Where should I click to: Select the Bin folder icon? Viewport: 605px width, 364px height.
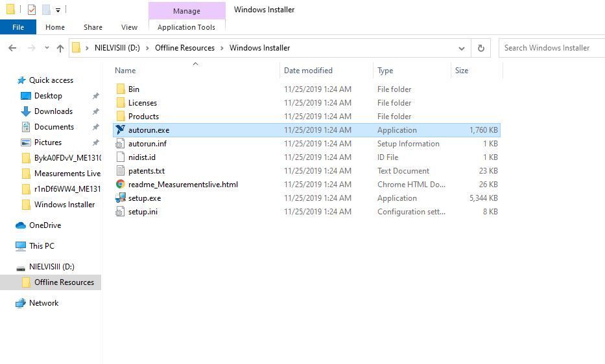click(x=121, y=89)
